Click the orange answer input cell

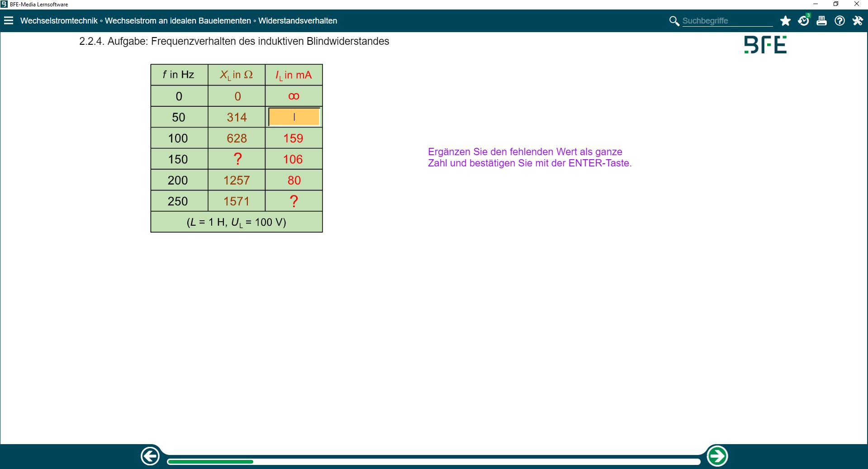coord(294,117)
